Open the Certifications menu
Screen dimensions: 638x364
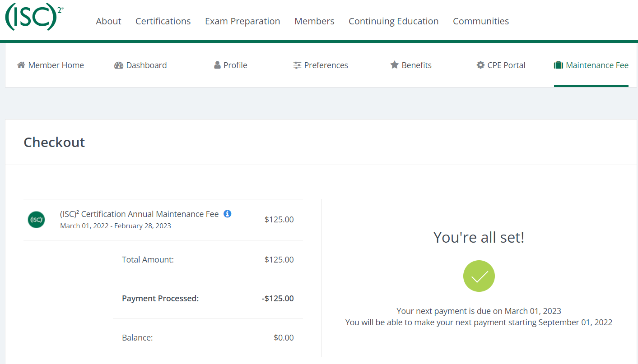click(163, 21)
